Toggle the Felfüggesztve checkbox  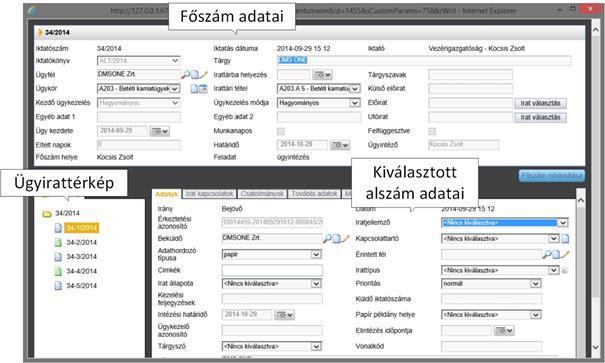432,131
